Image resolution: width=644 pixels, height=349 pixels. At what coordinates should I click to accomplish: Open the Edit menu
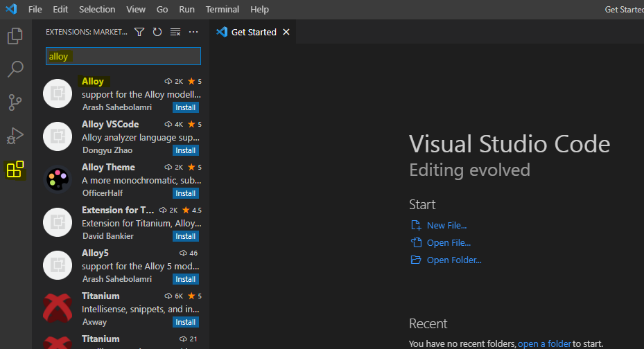pos(60,9)
